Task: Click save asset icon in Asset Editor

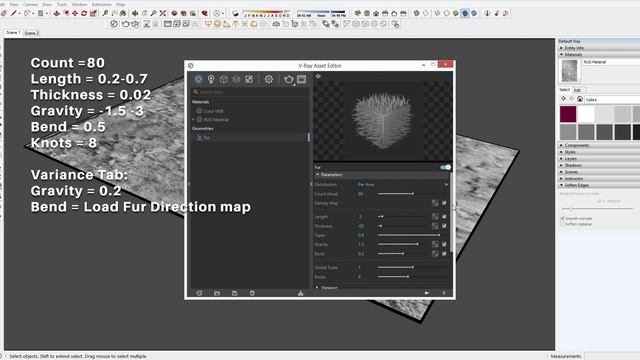Action: point(234,293)
